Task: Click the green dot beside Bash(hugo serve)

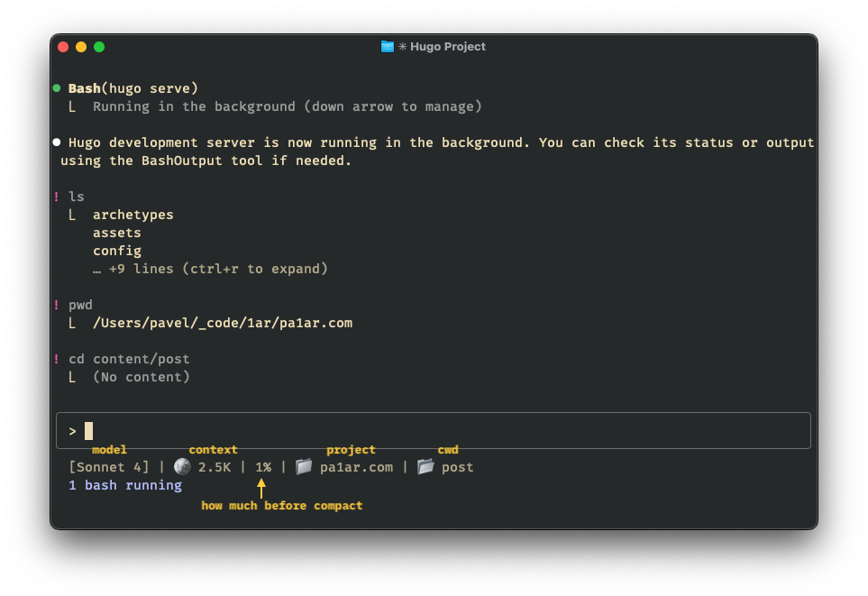Action: pos(56,87)
